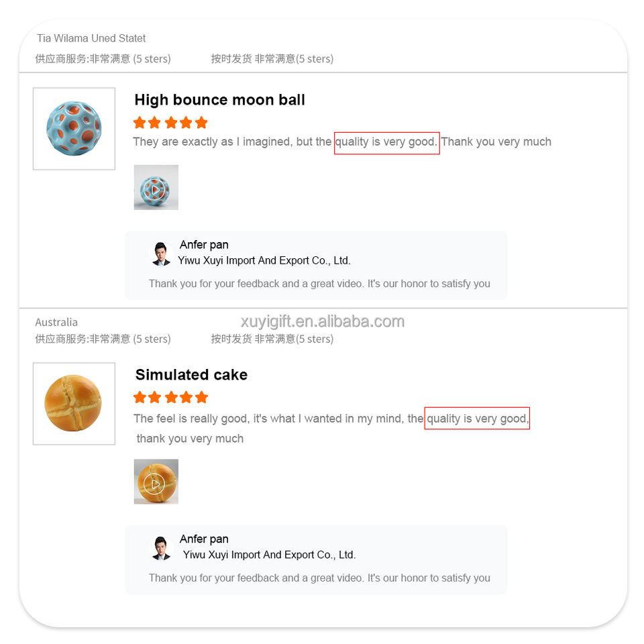644x644 pixels.
Task: Play the moon ball review video
Action: [x=156, y=188]
